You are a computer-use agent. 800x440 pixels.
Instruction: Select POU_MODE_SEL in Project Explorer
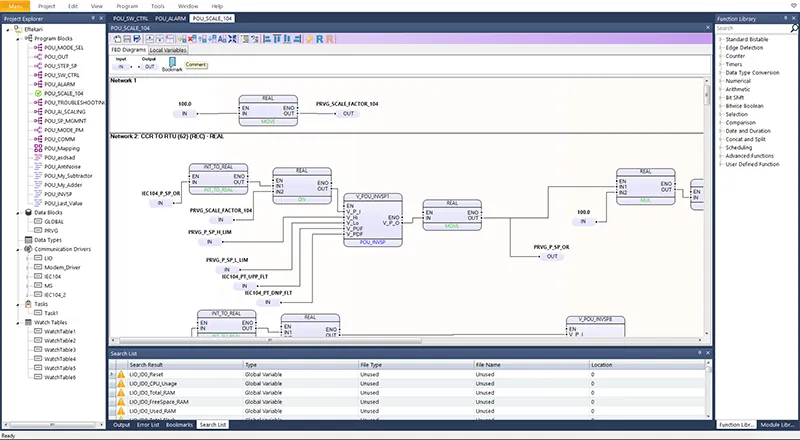click(x=64, y=47)
